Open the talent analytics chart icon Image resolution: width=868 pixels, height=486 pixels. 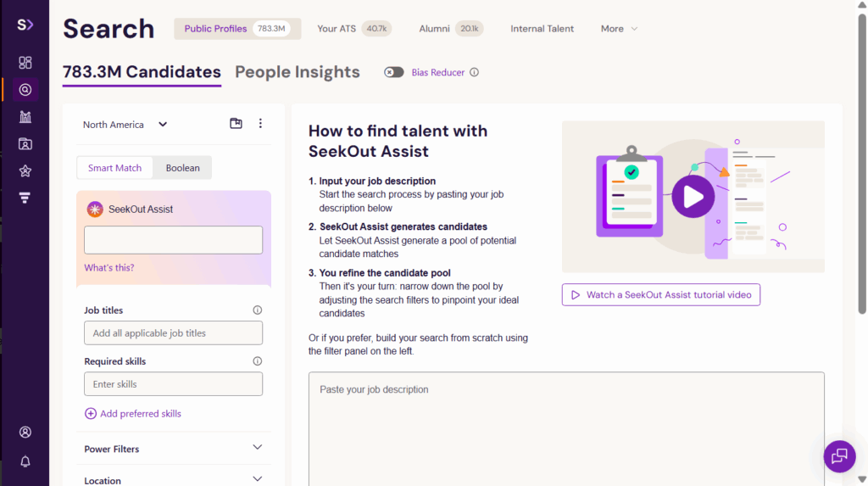(25, 117)
